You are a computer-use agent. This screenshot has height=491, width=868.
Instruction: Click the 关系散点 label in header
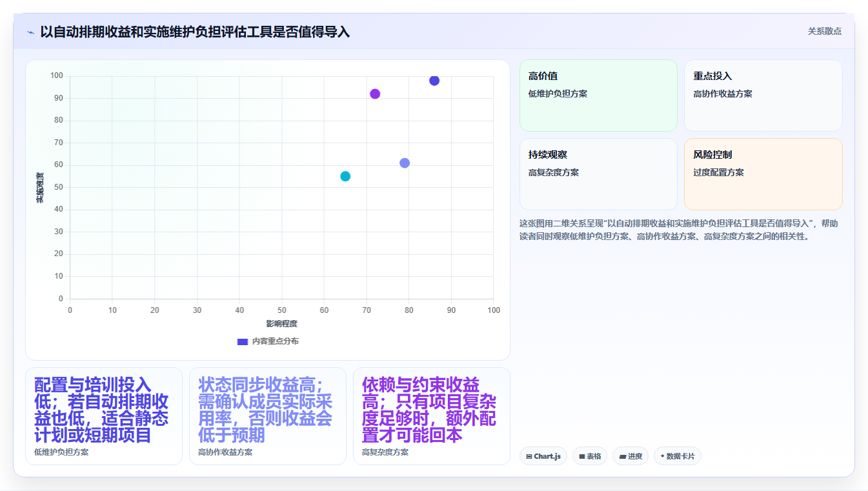pyautogui.click(x=824, y=31)
